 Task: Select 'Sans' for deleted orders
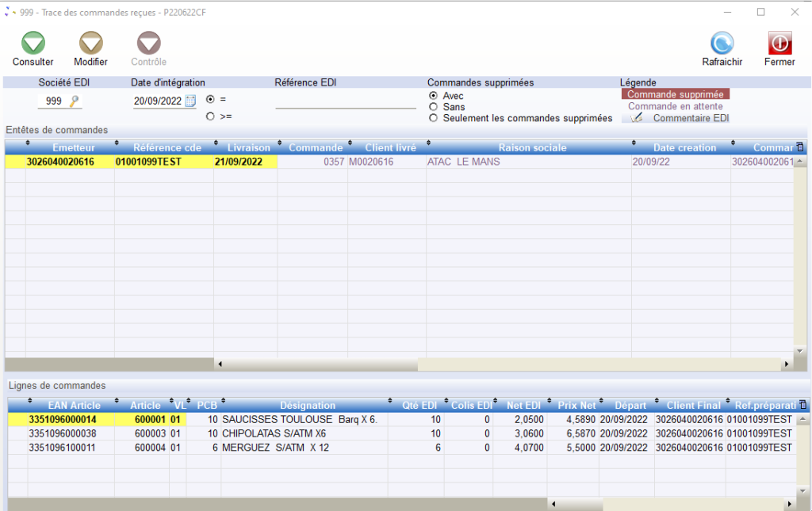tap(433, 107)
